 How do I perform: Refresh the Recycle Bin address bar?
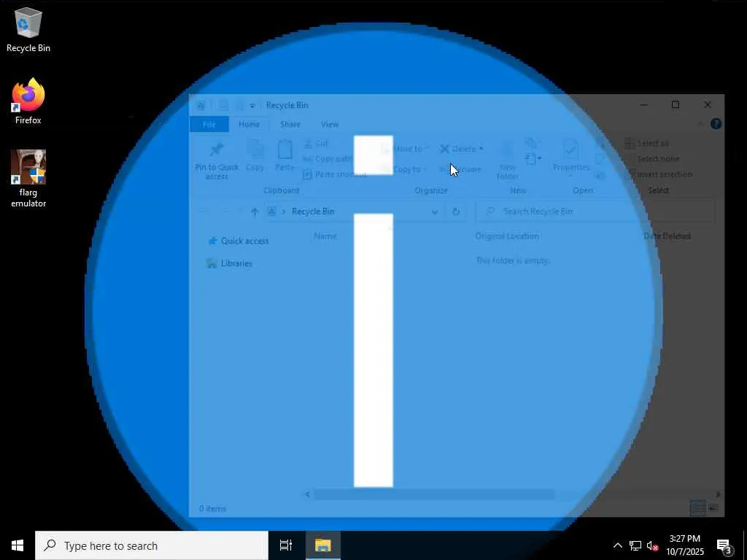pyautogui.click(x=456, y=211)
